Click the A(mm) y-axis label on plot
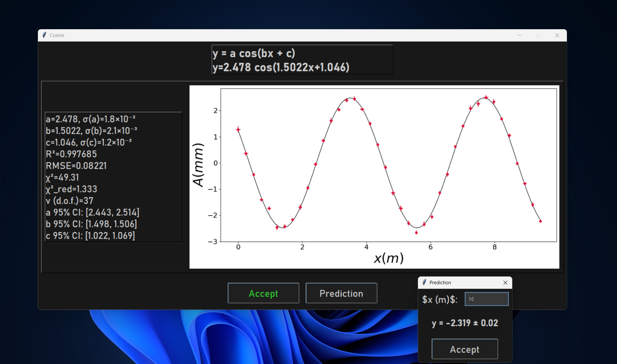Viewport: 617px width, 364px height. 198,165
